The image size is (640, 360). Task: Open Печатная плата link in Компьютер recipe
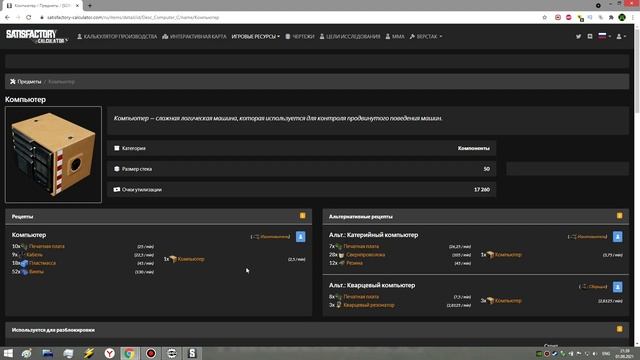click(x=47, y=247)
